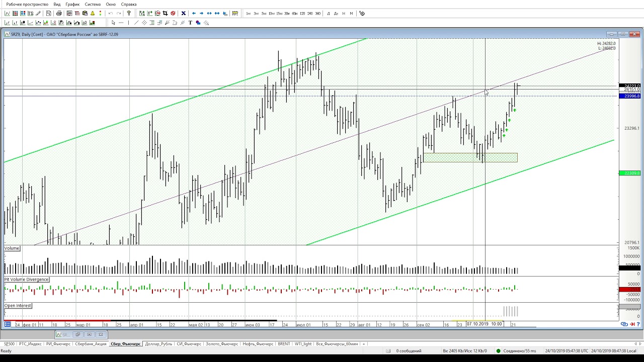This screenshot has height=362, width=644.
Task: Switch to WTI_light tab
Action: pyautogui.click(x=302, y=344)
